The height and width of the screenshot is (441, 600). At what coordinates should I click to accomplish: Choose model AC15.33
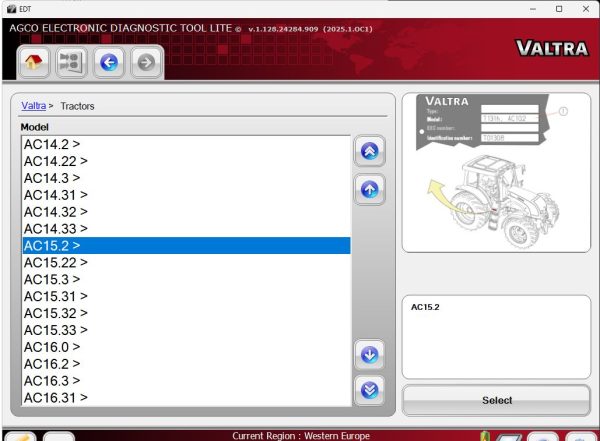pyautogui.click(x=186, y=330)
